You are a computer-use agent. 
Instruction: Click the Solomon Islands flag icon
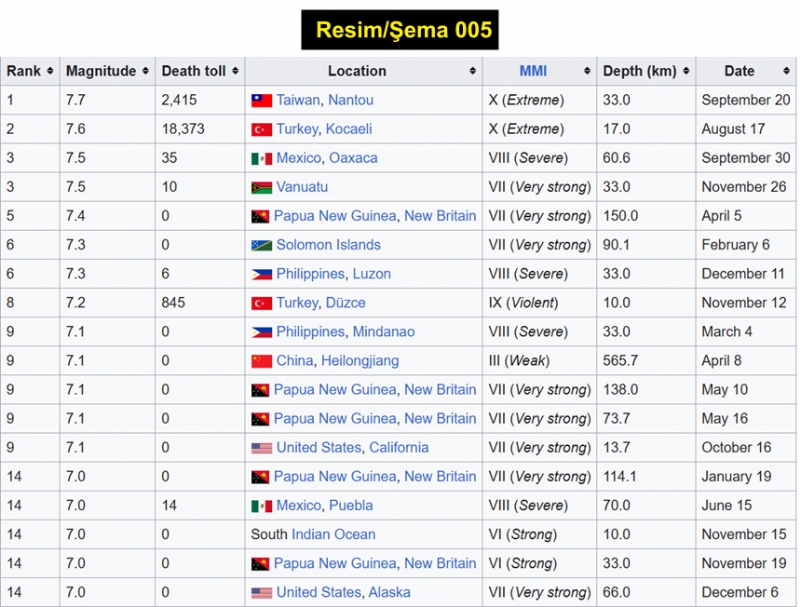[x=261, y=246]
